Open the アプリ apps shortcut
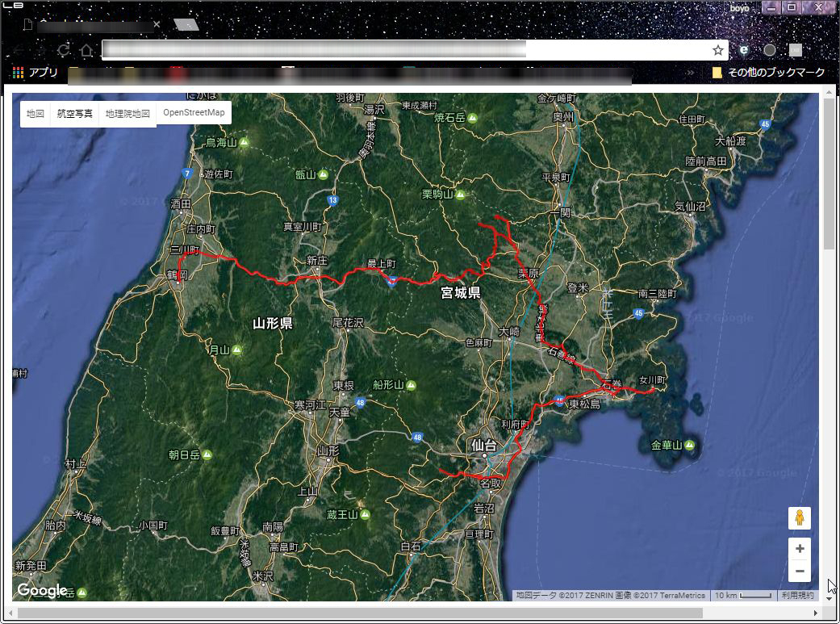 pos(36,73)
